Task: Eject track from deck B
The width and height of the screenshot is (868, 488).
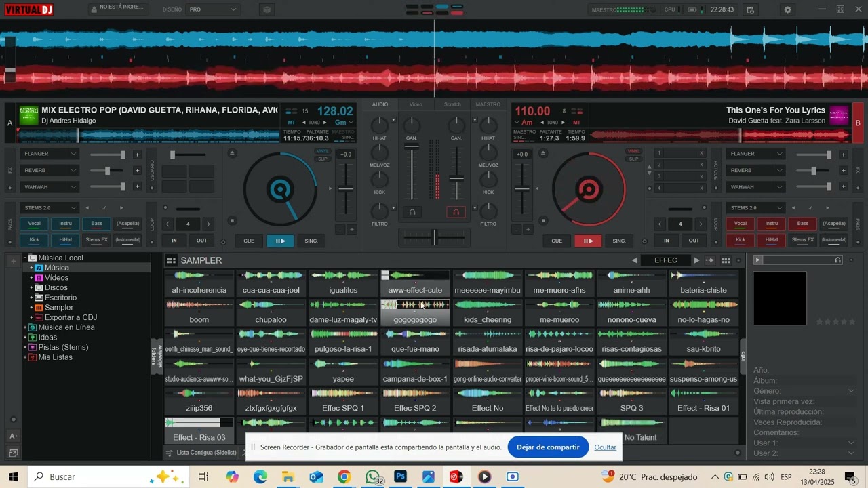Action: pyautogui.click(x=542, y=153)
